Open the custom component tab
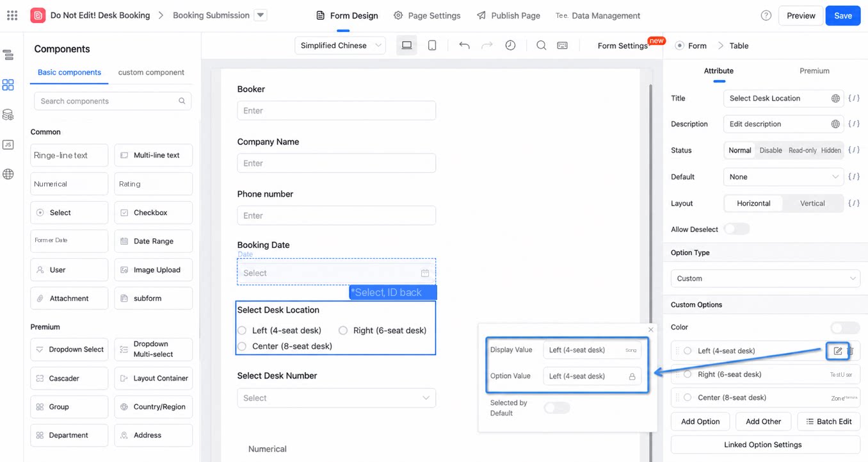 [x=151, y=72]
